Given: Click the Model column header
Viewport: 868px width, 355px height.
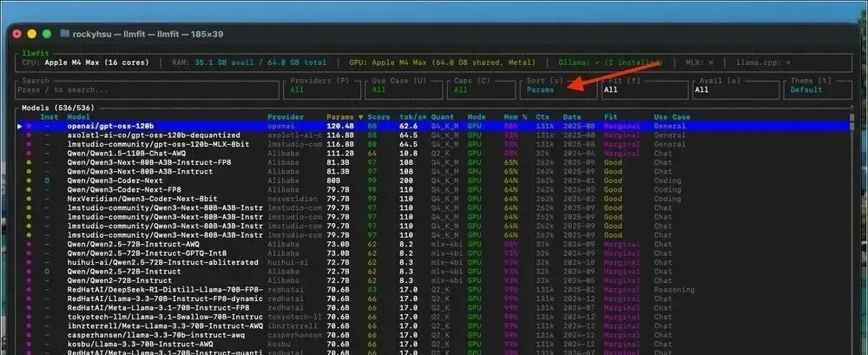Looking at the screenshot, I should click(78, 117).
